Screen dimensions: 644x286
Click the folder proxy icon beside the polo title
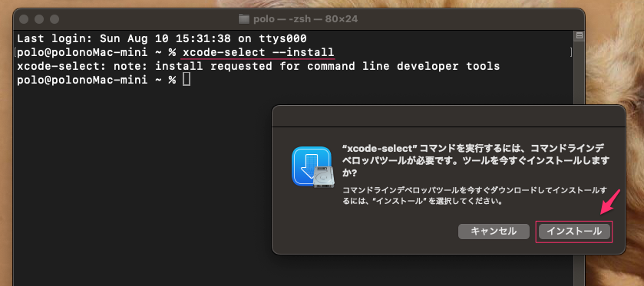tap(244, 19)
